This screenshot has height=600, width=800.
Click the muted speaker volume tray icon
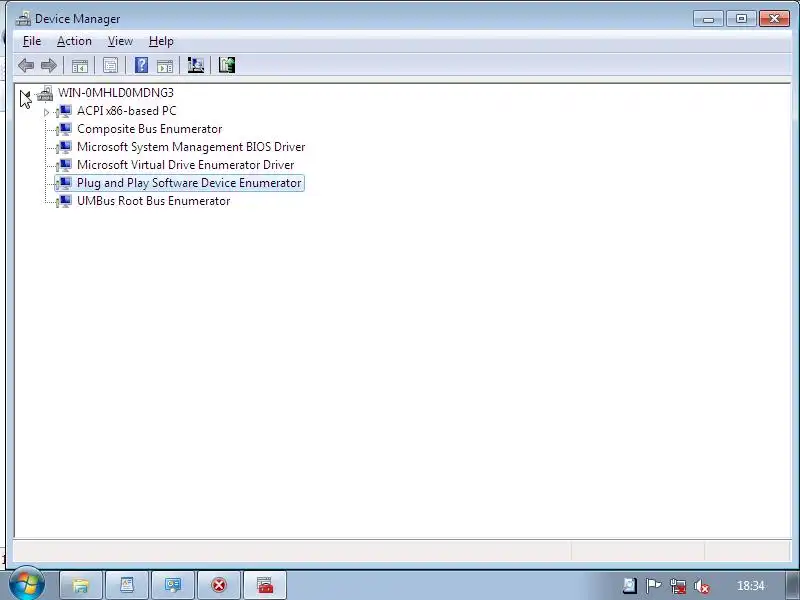(702, 586)
